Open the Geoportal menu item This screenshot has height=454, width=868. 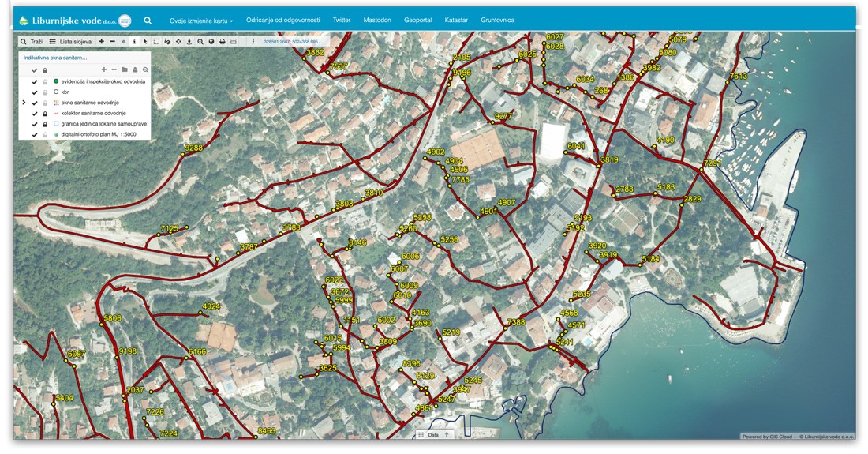[417, 20]
